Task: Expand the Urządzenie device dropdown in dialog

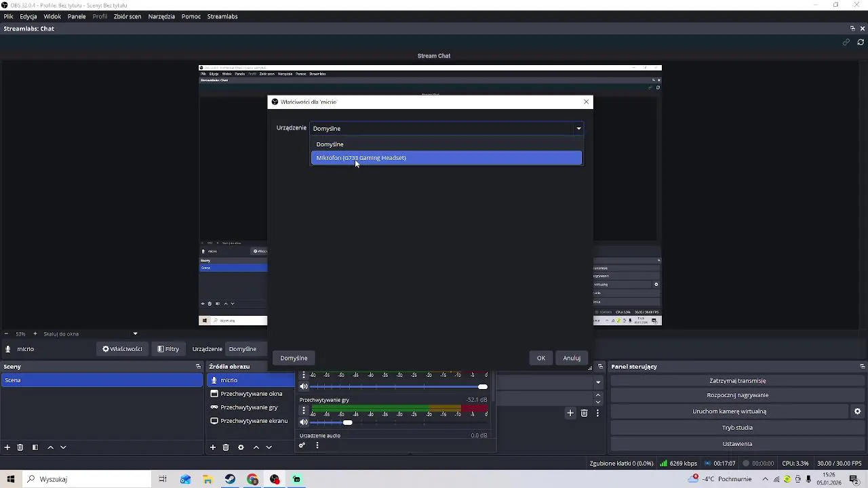Action: [446, 128]
